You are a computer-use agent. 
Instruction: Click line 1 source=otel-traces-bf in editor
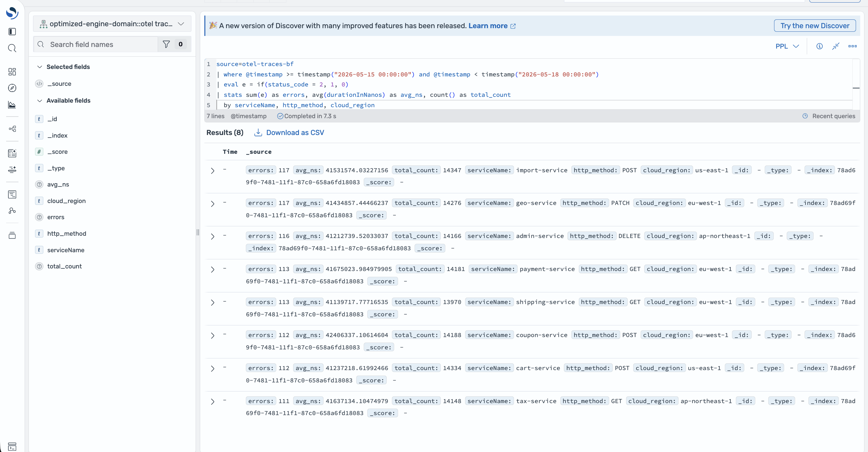[x=255, y=64]
